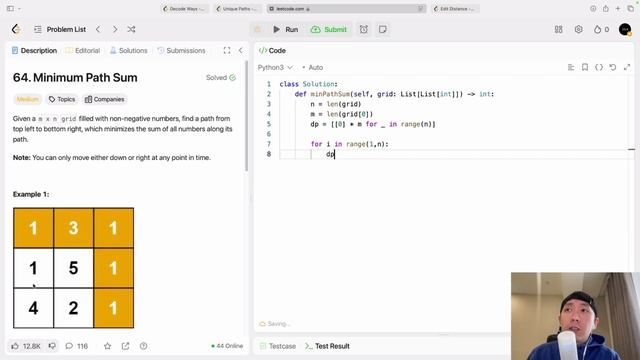Image resolution: width=640 pixels, height=360 pixels.
Task: Run the code
Action: click(x=286, y=29)
